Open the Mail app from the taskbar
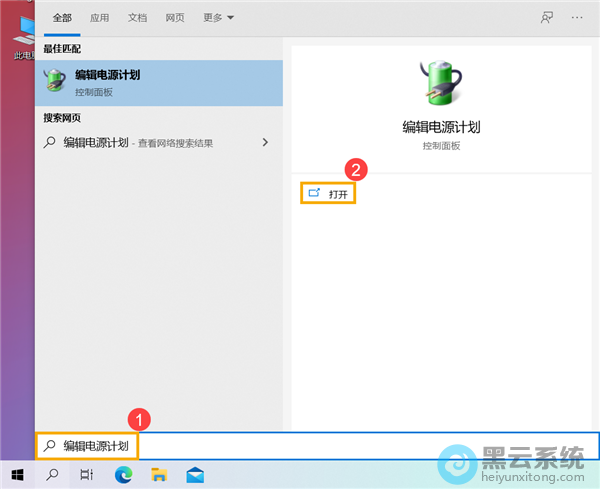Screen dimensions: 600x489 tap(194, 473)
